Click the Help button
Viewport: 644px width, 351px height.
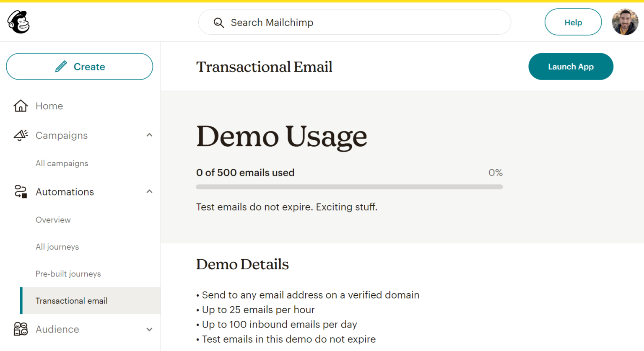coord(573,22)
